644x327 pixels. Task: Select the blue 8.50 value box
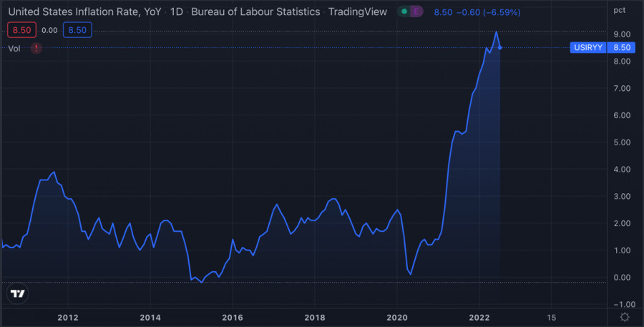(x=77, y=30)
